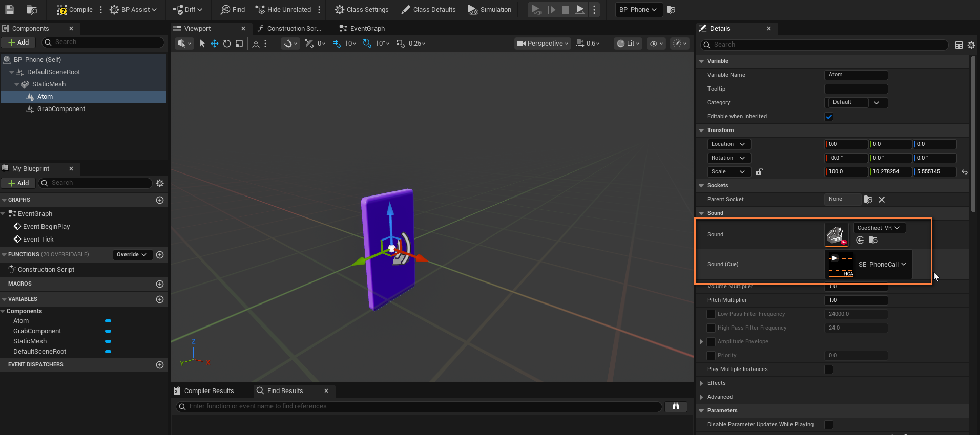The width and height of the screenshot is (980, 435).
Task: Toggle rotation snap icon
Action: pos(367,43)
